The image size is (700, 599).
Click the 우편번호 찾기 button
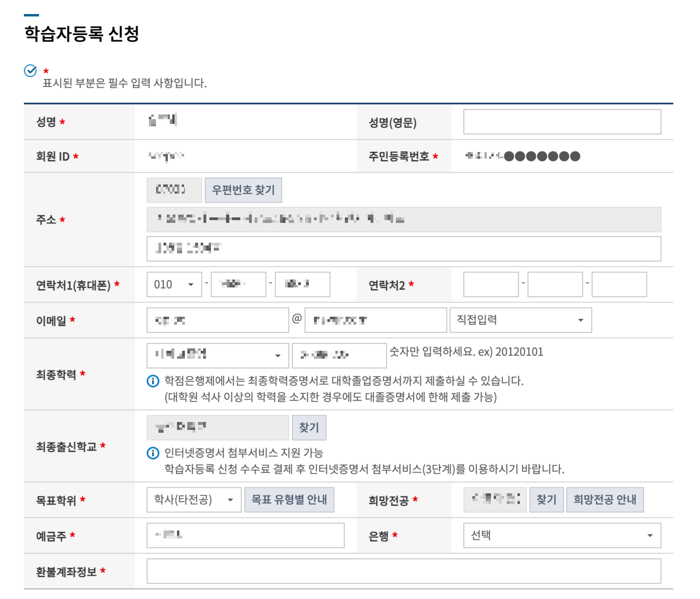243,190
